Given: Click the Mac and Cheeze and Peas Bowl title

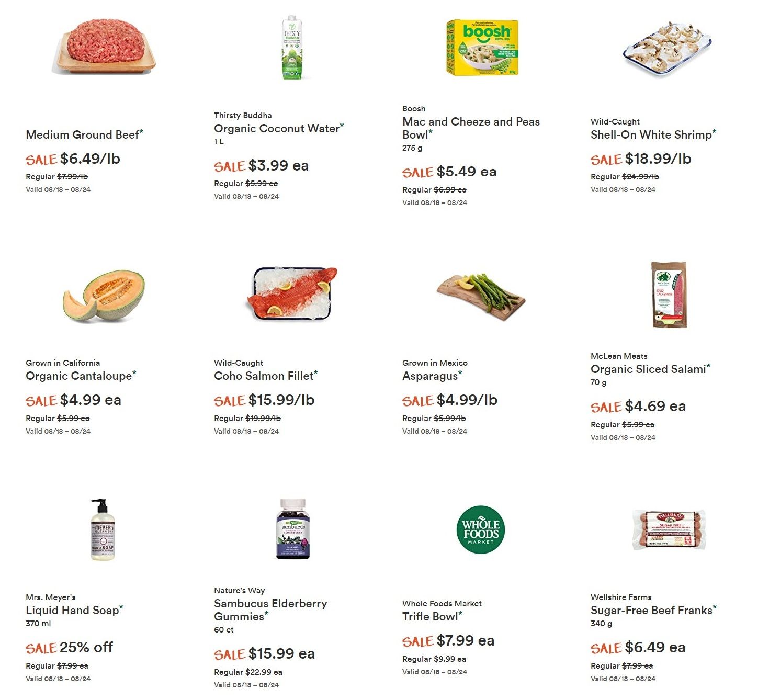Looking at the screenshot, I should pos(471,128).
